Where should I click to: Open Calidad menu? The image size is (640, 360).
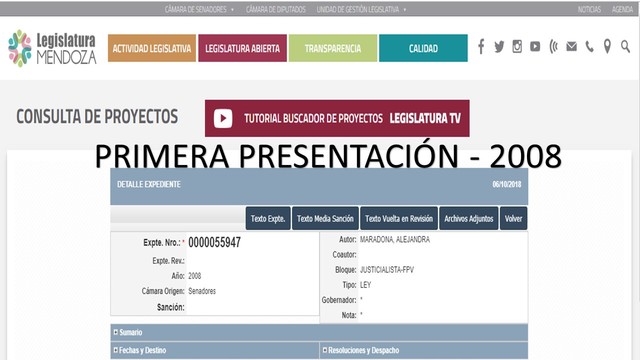pos(423,48)
